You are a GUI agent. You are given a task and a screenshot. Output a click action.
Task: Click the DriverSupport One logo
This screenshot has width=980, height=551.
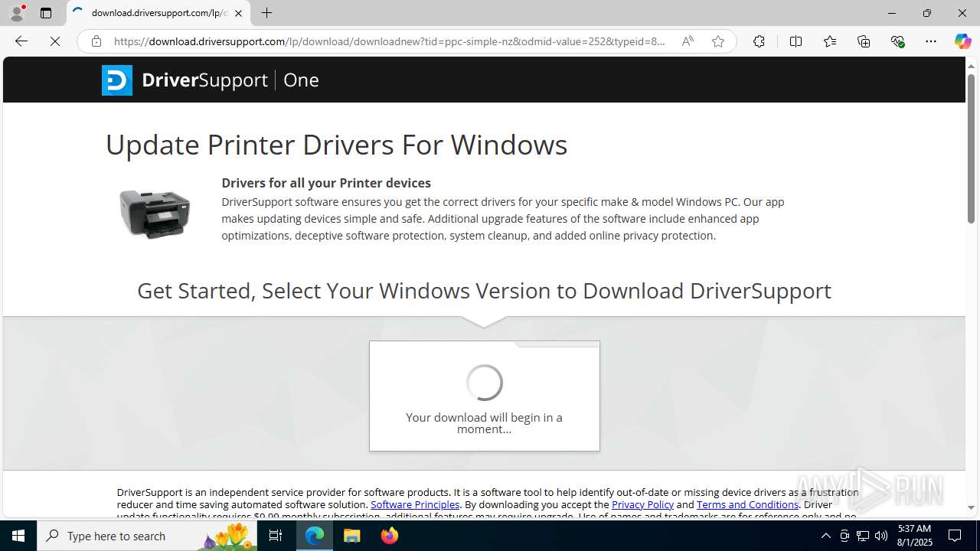point(211,80)
